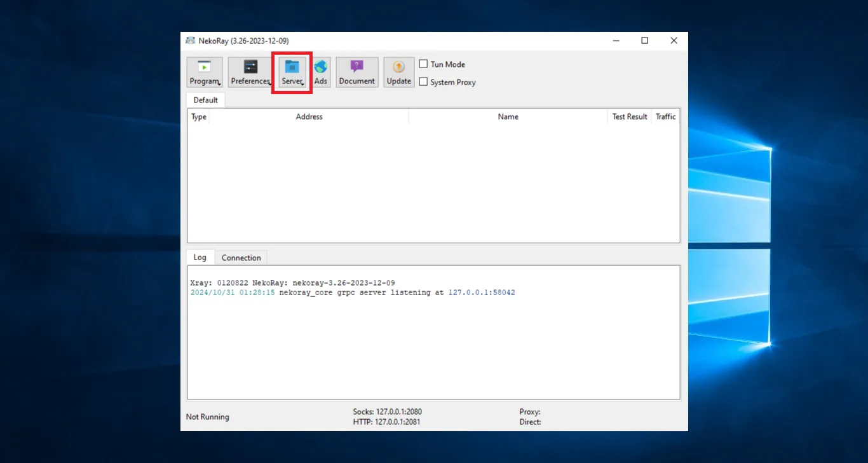Image resolution: width=868 pixels, height=463 pixels.
Task: Click the Direct: status label
Action: click(x=531, y=422)
